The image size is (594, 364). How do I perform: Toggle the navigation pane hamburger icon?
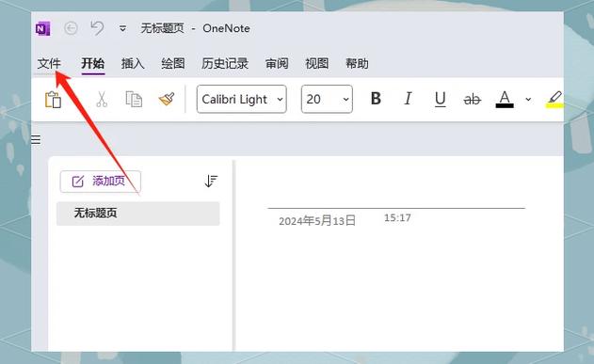pos(36,139)
